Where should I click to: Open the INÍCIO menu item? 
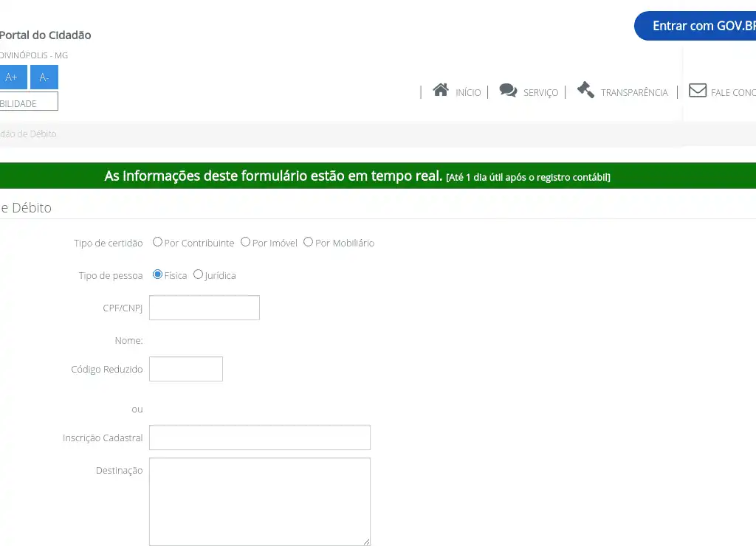tap(468, 93)
